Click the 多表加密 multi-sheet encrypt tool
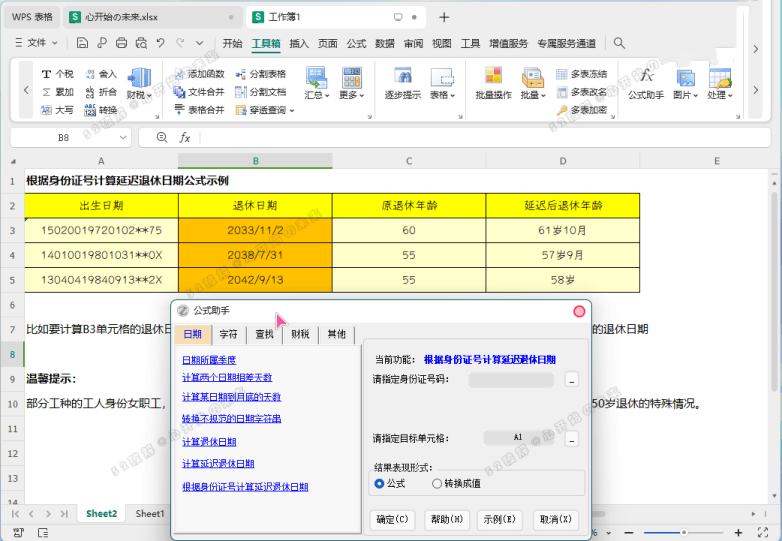 click(x=582, y=110)
